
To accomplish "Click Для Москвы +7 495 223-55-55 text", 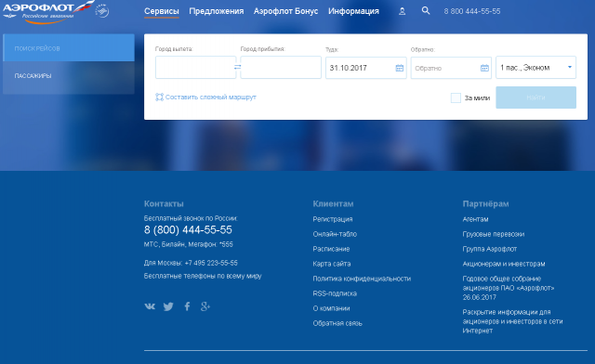I will tap(191, 263).
